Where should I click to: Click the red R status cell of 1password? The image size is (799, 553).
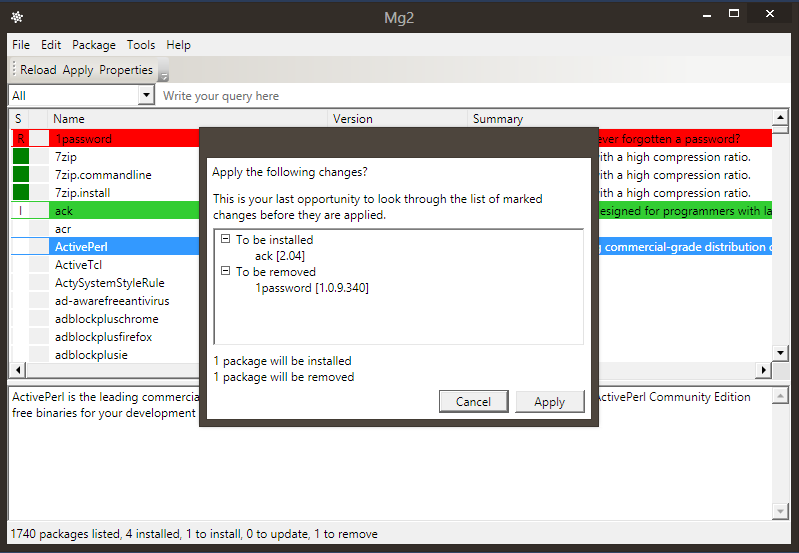click(20, 139)
